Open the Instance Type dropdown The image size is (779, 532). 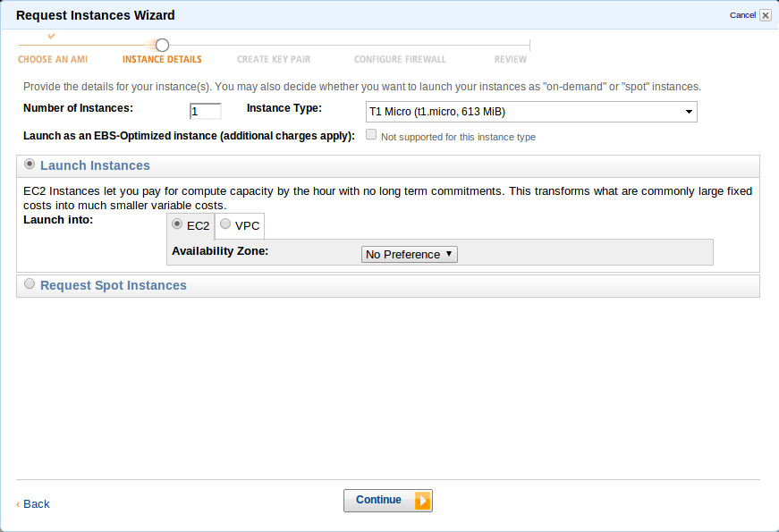(x=531, y=112)
